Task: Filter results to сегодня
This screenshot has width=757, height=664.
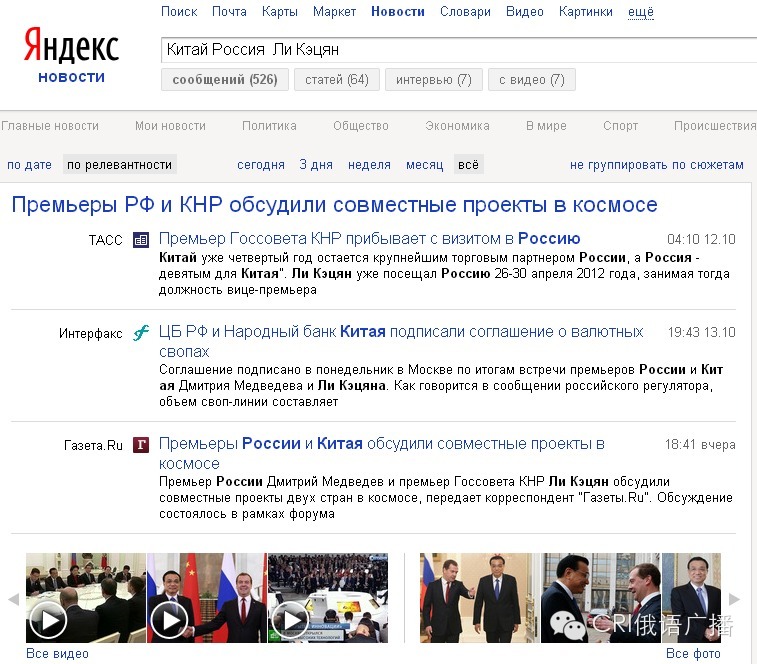Action: click(x=261, y=165)
